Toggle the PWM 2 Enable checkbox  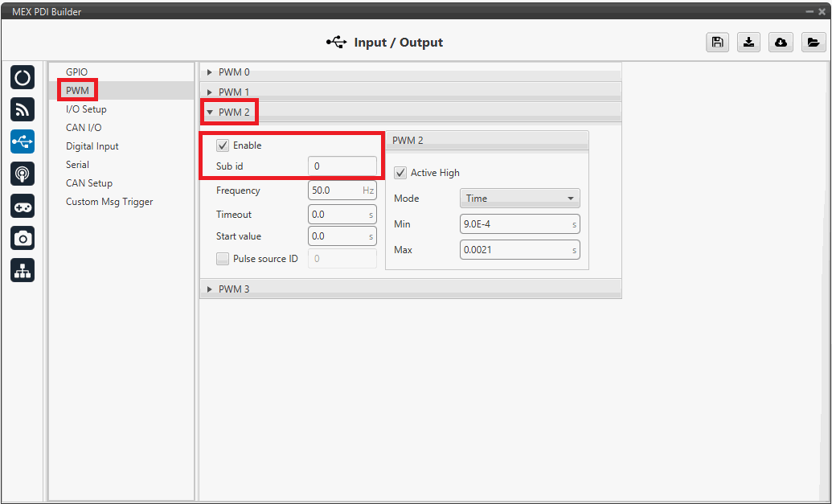pyautogui.click(x=223, y=145)
